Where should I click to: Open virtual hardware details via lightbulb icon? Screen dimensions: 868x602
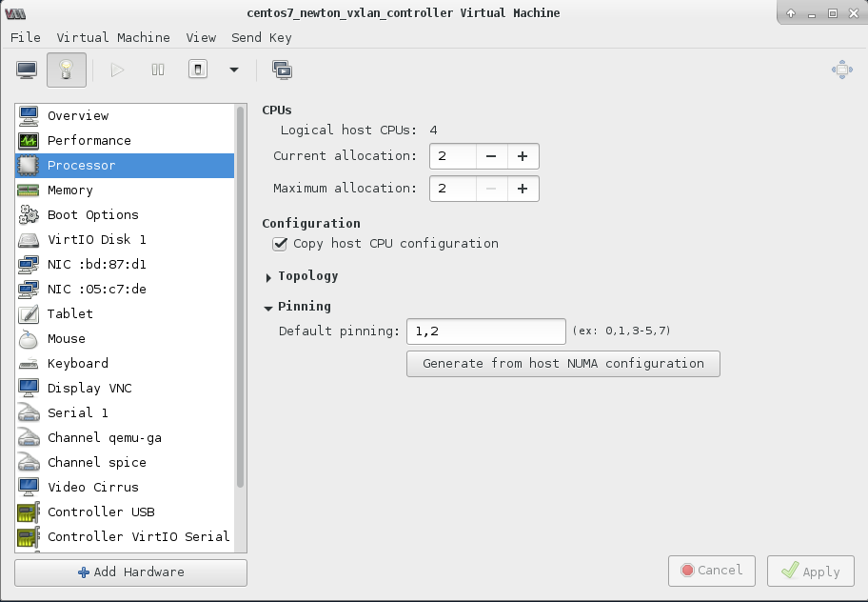point(66,70)
